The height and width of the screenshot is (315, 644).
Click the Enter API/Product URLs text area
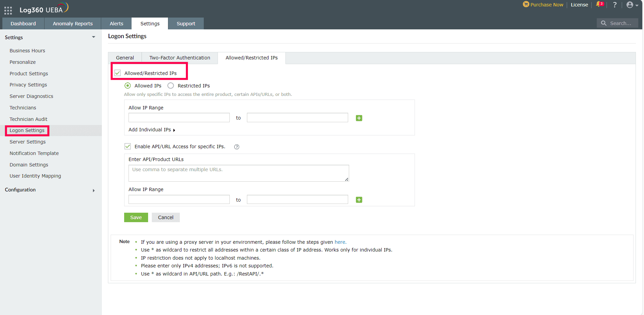point(239,173)
